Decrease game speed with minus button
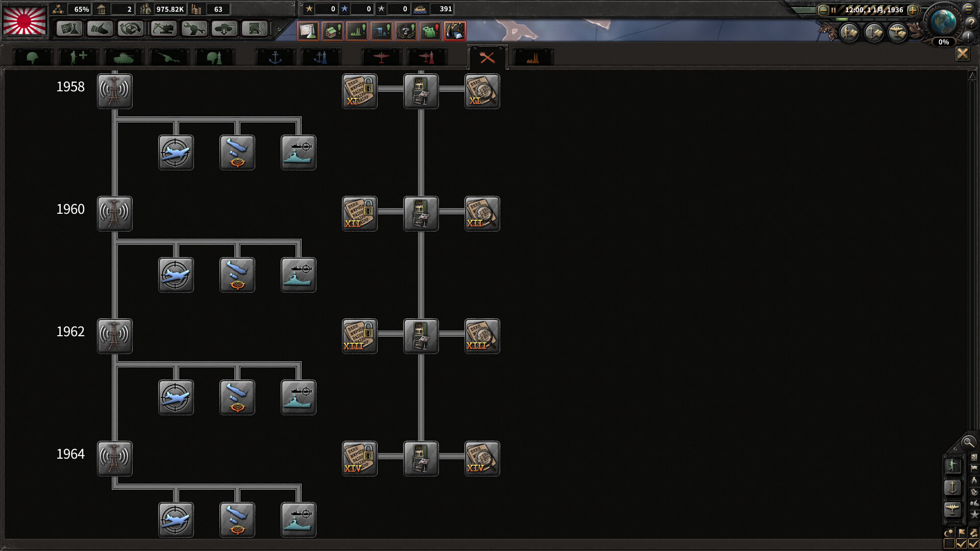 [823, 10]
